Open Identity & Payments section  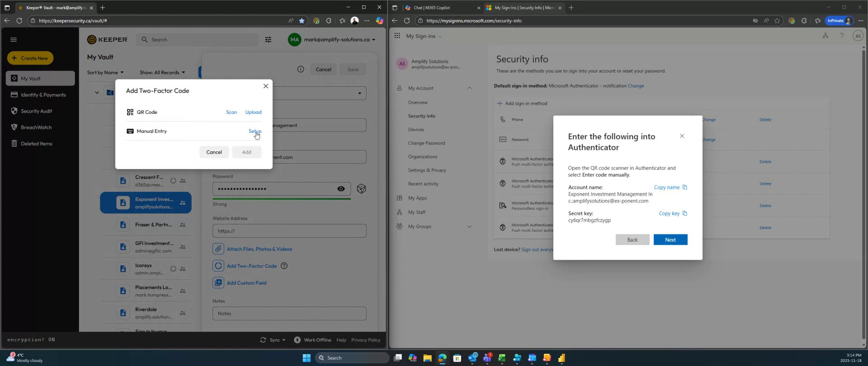(x=40, y=95)
